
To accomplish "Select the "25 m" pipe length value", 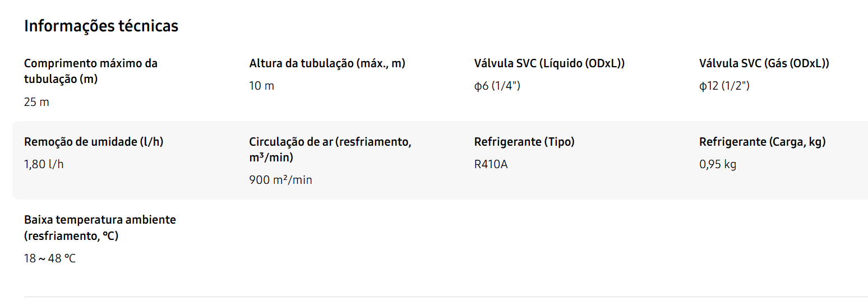I will [x=36, y=102].
